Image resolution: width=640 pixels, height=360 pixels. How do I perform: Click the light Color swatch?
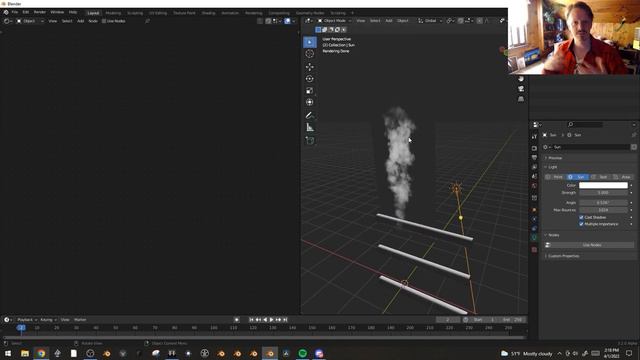pyautogui.click(x=603, y=185)
